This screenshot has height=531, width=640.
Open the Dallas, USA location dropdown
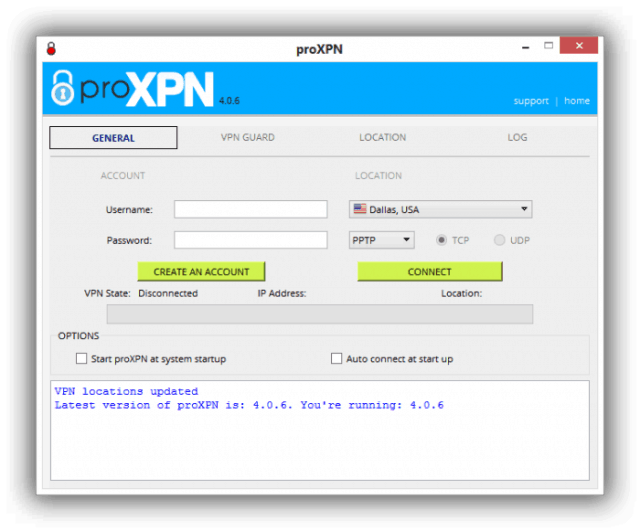(x=440, y=209)
